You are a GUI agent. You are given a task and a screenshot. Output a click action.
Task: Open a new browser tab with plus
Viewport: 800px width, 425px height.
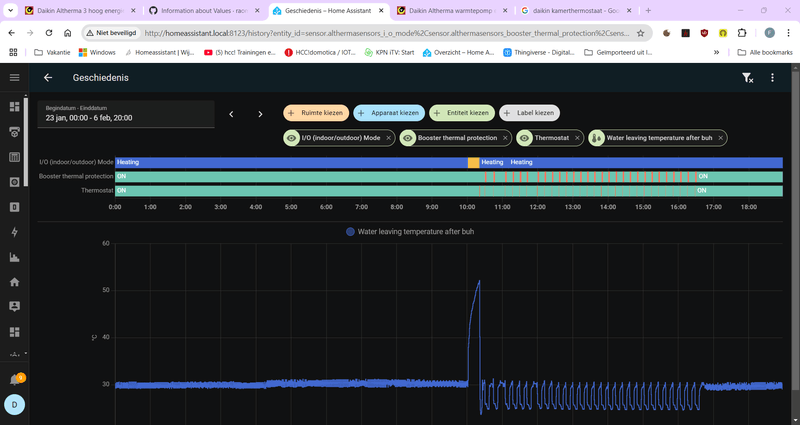point(648,10)
